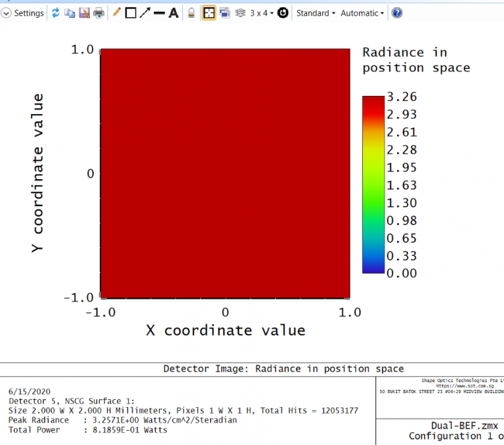Print the detector image window

click(x=98, y=13)
